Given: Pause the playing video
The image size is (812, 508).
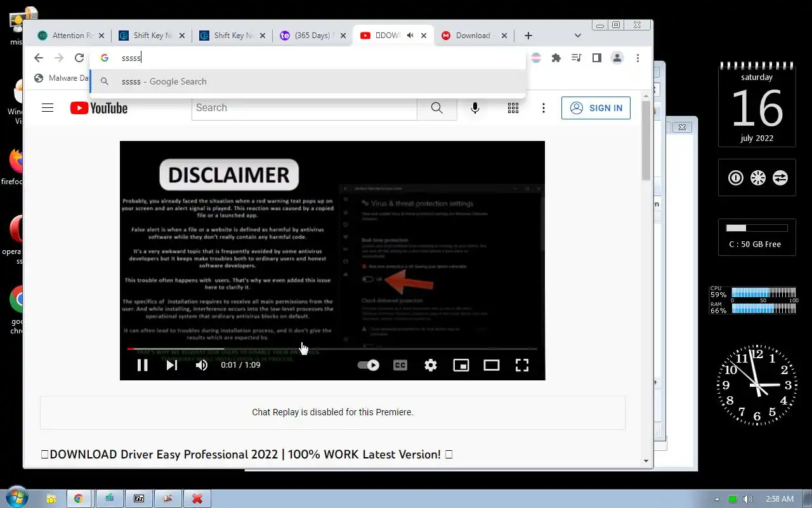Looking at the screenshot, I should click(143, 365).
